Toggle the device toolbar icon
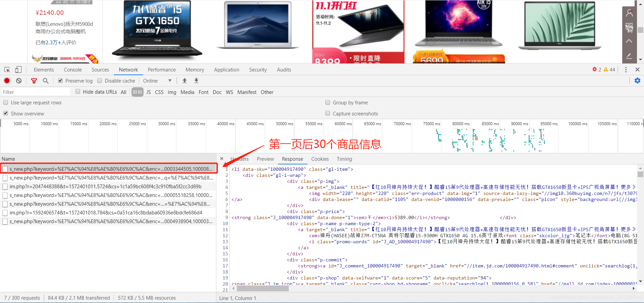This screenshot has height=303, width=644. pos(18,69)
